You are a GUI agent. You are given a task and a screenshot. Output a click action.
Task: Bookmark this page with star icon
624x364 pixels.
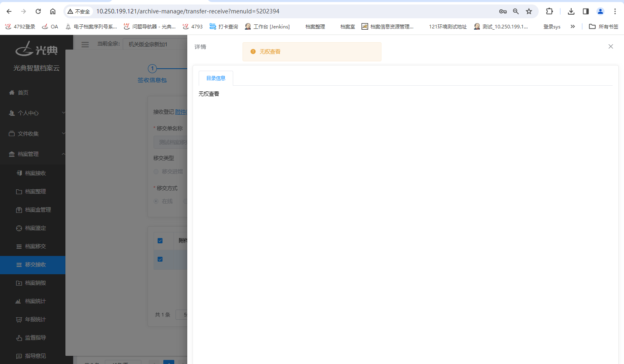click(529, 11)
